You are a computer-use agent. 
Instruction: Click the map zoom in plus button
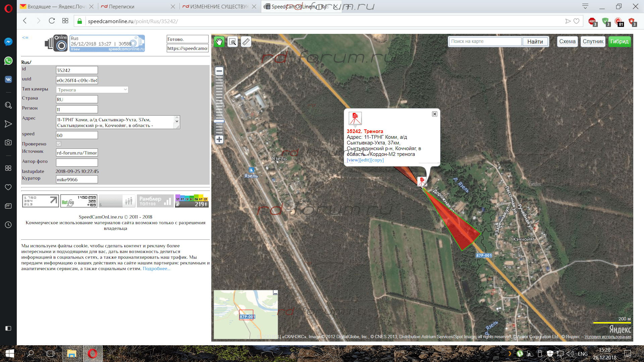[x=219, y=139]
